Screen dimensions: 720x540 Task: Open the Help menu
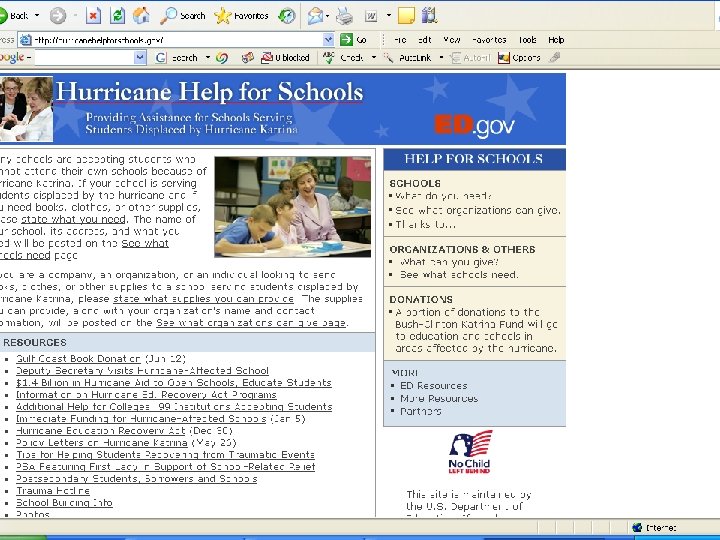coord(556,40)
